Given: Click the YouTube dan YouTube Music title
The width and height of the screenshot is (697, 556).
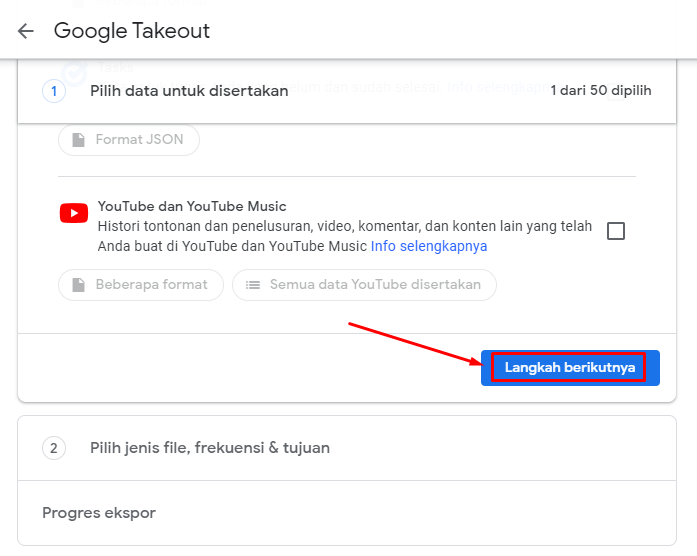Looking at the screenshot, I should point(192,207).
